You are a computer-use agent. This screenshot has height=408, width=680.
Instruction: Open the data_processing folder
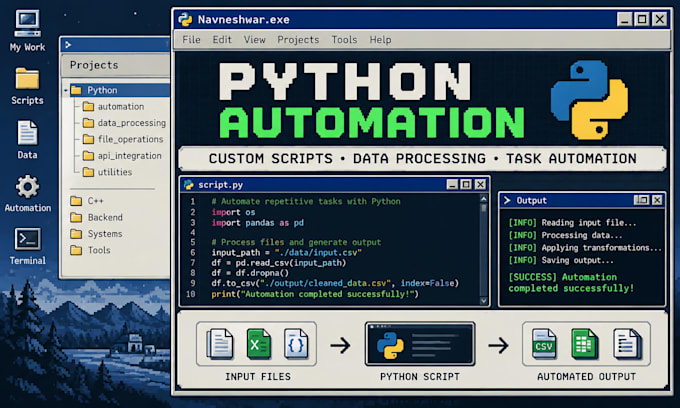click(124, 123)
